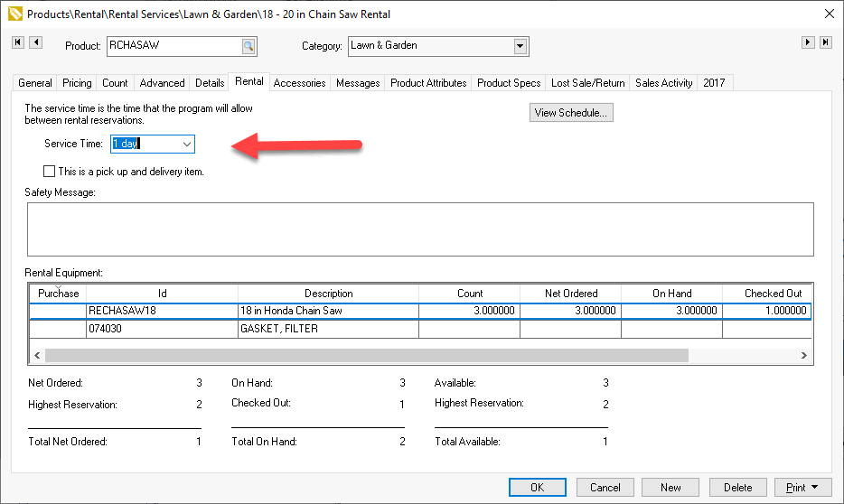Enable pick up and delivery item checkbox
This screenshot has height=504, width=844.
[x=50, y=171]
